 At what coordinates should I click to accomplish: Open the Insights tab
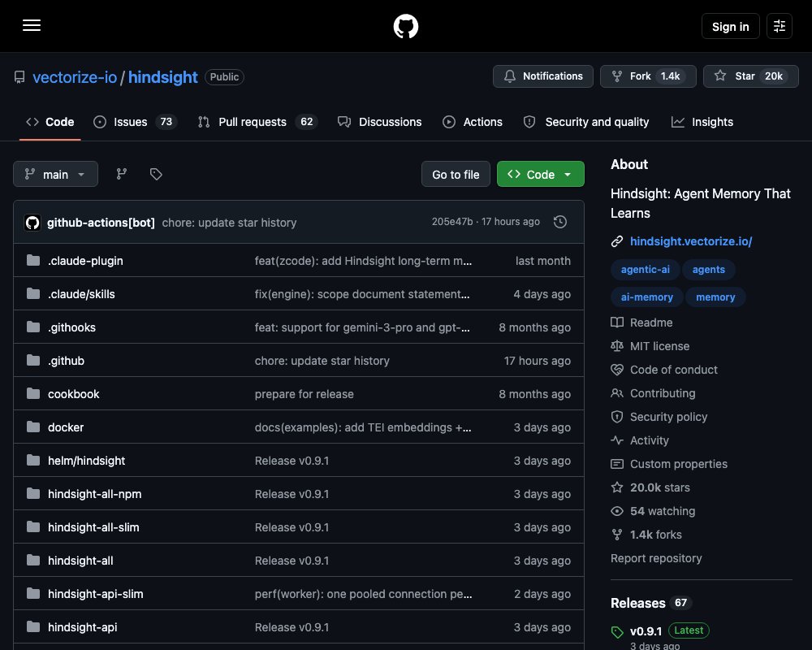702,122
